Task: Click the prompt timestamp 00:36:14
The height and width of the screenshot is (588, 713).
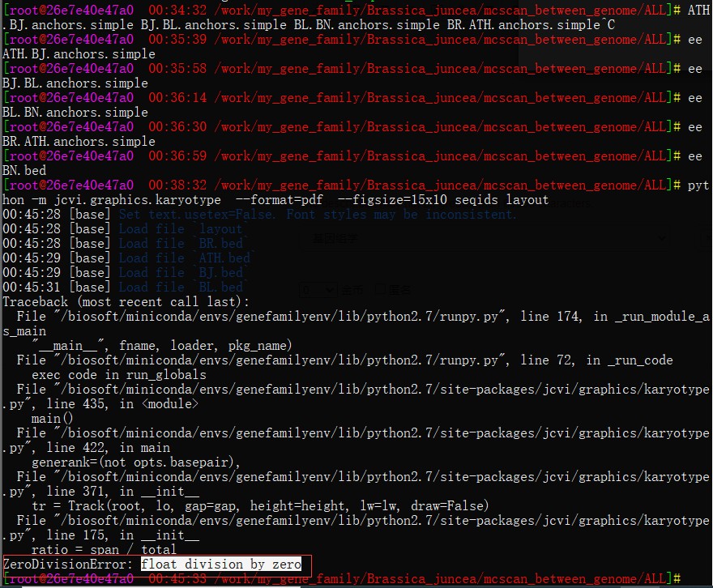Action: 177,98
